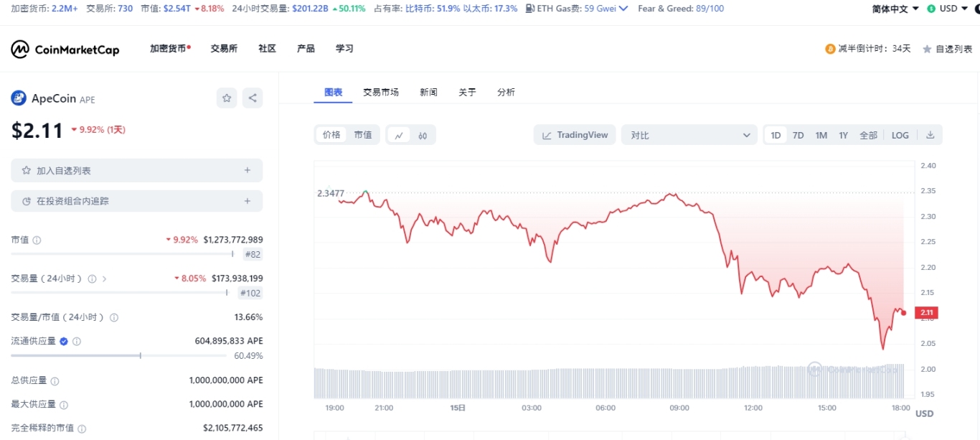
Task: Select the candlestick chart icon
Action: 423,135
